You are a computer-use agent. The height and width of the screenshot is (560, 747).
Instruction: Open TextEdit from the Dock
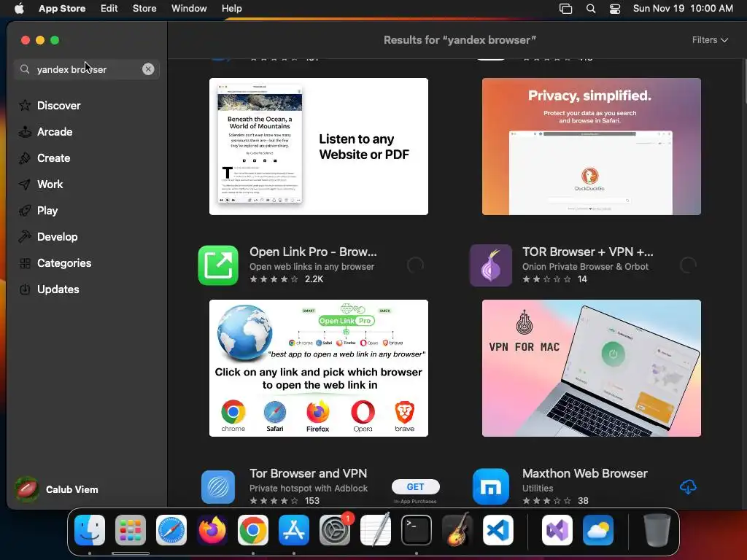click(376, 530)
